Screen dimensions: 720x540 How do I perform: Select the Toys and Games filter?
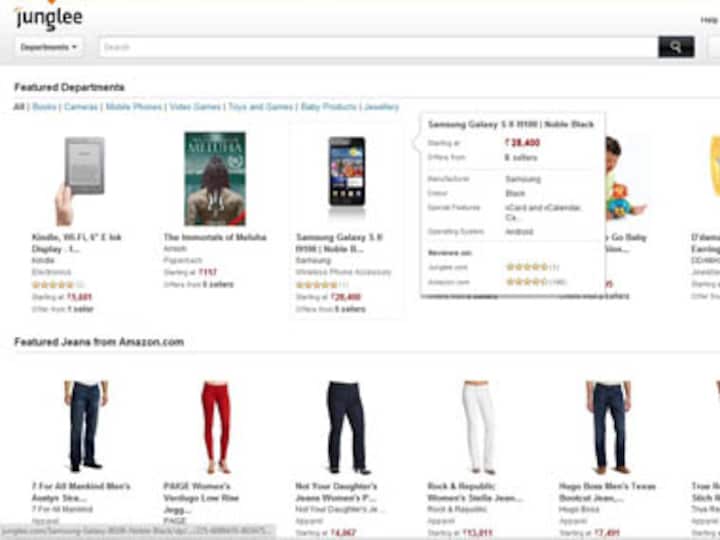260,107
